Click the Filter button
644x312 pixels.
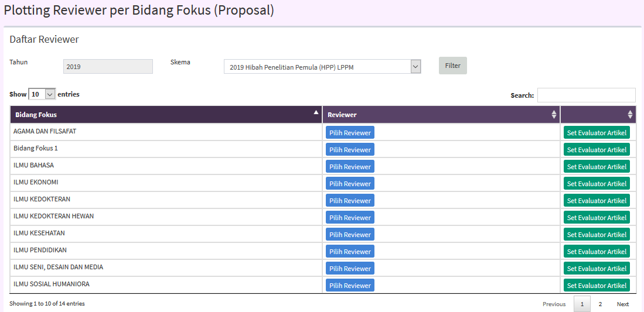pyautogui.click(x=452, y=66)
